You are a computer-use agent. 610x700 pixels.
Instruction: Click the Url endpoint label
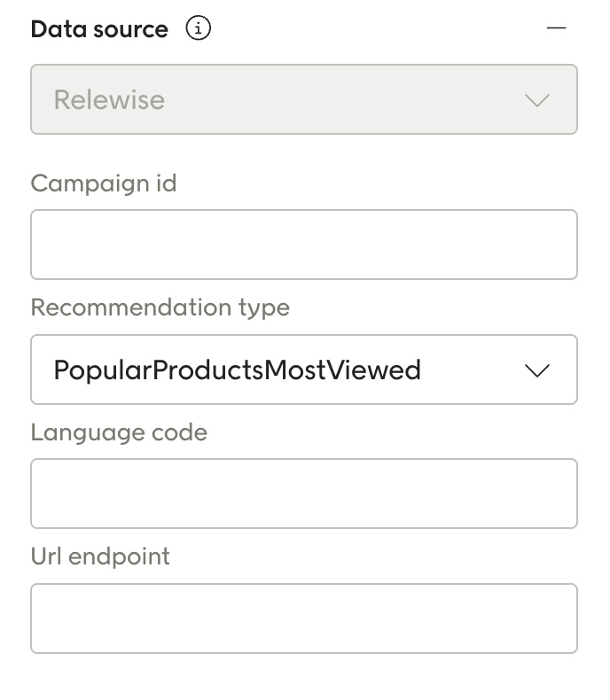coord(100,556)
